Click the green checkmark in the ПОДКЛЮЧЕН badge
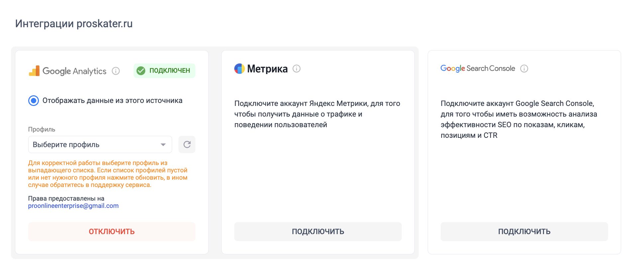This screenshot has height=269, width=644. tap(141, 70)
